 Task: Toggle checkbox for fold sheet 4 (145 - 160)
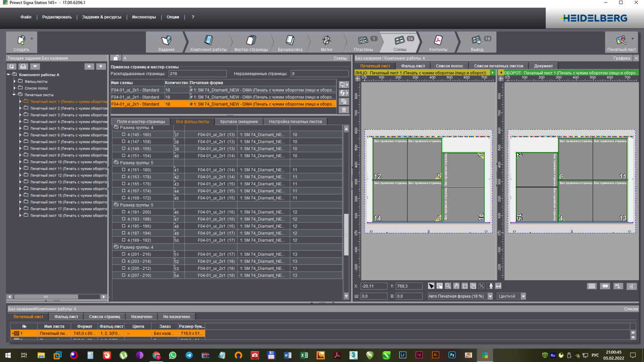coord(124,135)
